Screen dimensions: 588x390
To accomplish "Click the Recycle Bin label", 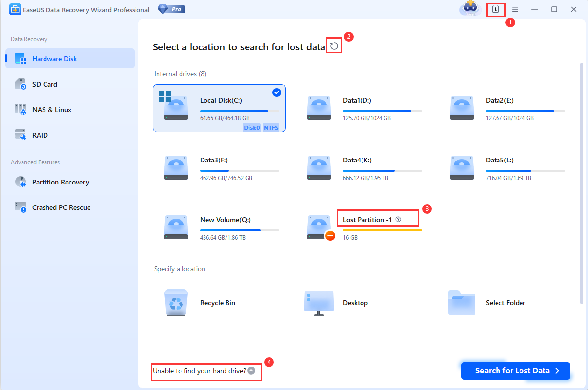I will point(218,303).
